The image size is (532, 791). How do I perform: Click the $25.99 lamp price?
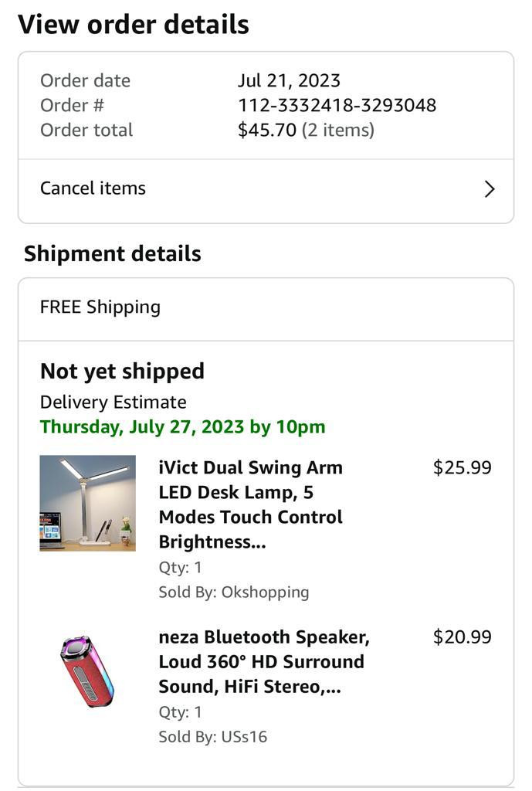(x=462, y=467)
